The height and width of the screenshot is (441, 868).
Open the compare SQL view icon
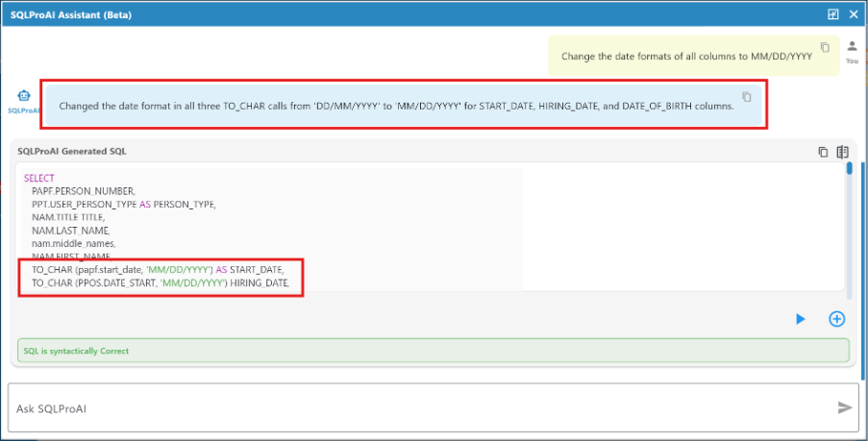[843, 152]
